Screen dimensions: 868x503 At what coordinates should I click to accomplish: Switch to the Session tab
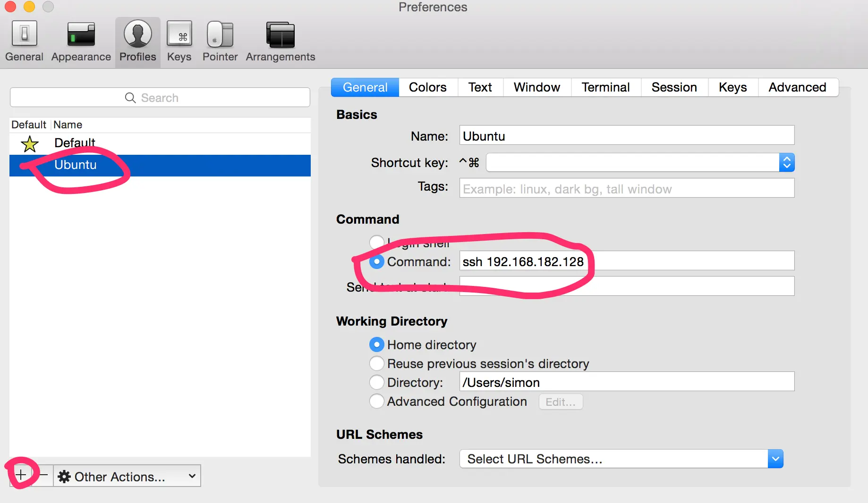[674, 87]
